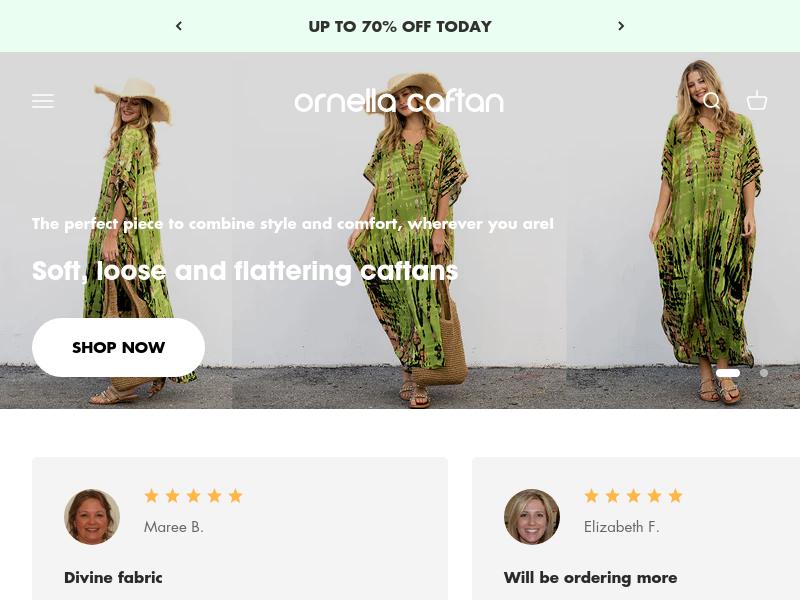The height and width of the screenshot is (600, 800).
Task: Click Maree B.'s five-star rating
Action: [x=193, y=496]
